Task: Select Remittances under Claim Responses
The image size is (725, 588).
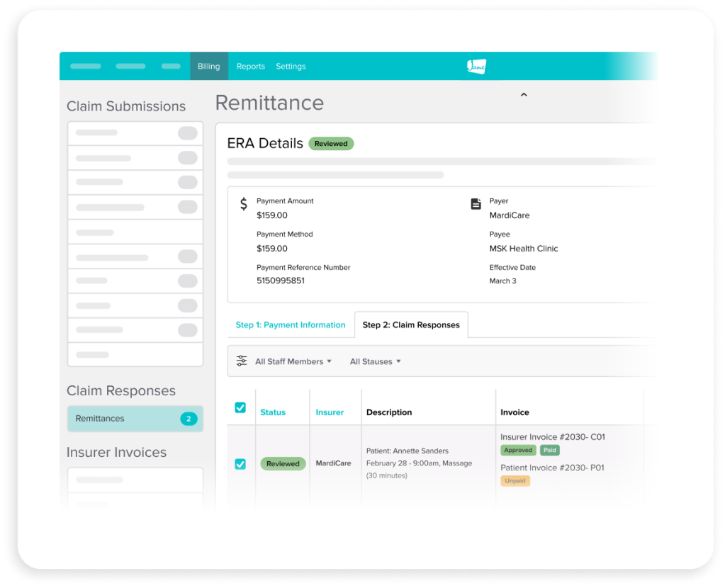Action: point(100,419)
